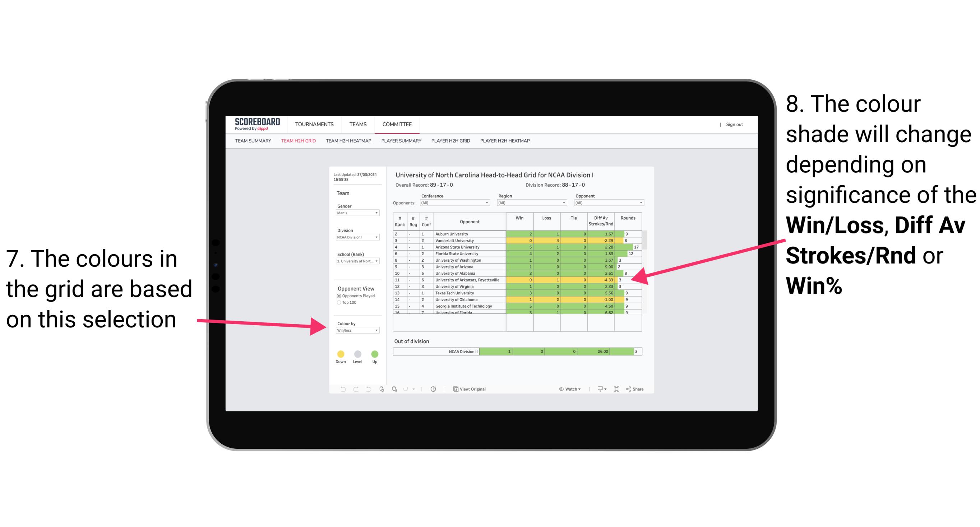Click the View Original icon
The width and height of the screenshot is (980, 527).
[x=455, y=389]
